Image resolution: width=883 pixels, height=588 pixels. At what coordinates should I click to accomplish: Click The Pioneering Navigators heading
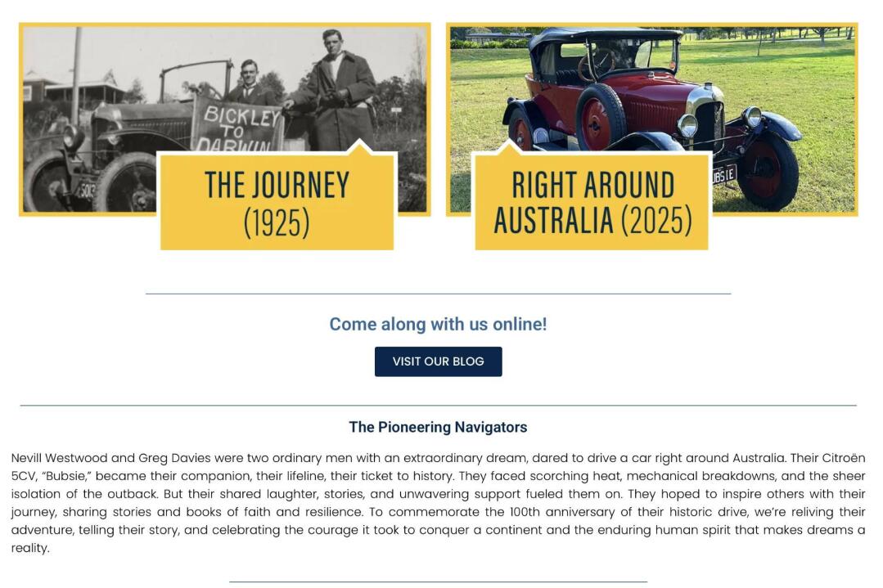[438, 427]
